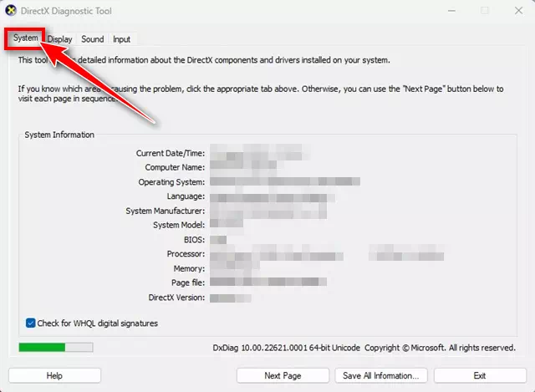Click the Exit button
Image resolution: width=535 pixels, height=392 pixels.
(480, 375)
